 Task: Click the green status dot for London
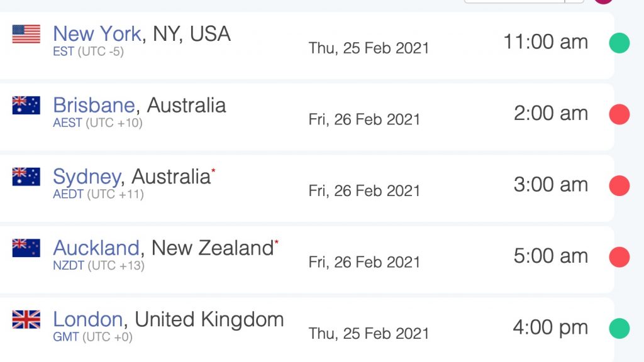pos(619,328)
